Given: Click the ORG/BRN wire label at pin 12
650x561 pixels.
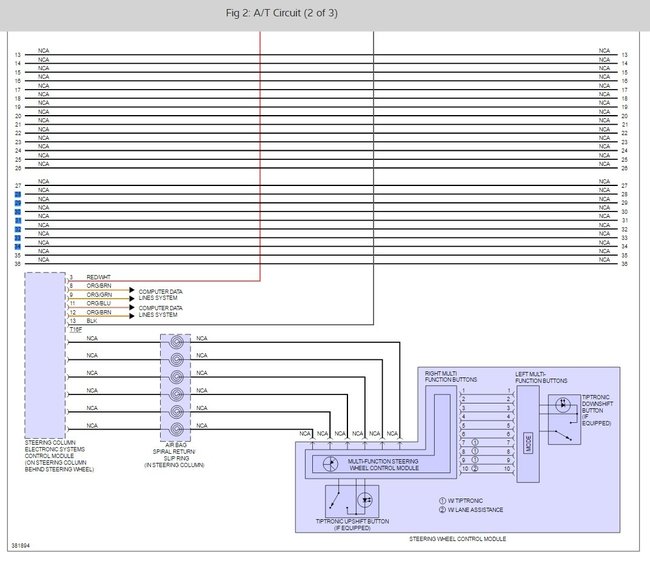Looking at the screenshot, I should click(99, 312).
